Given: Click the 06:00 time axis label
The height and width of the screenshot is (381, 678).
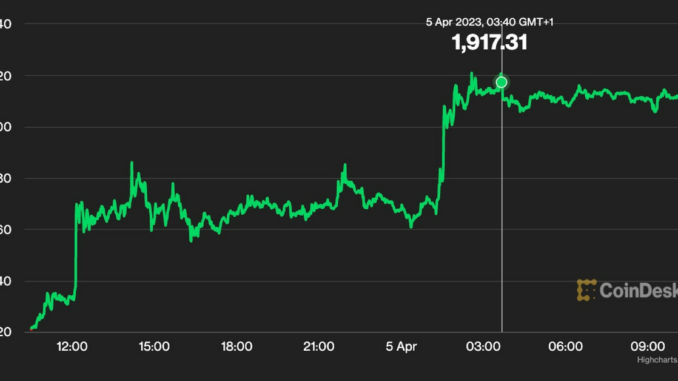Looking at the screenshot, I should pyautogui.click(x=566, y=346).
